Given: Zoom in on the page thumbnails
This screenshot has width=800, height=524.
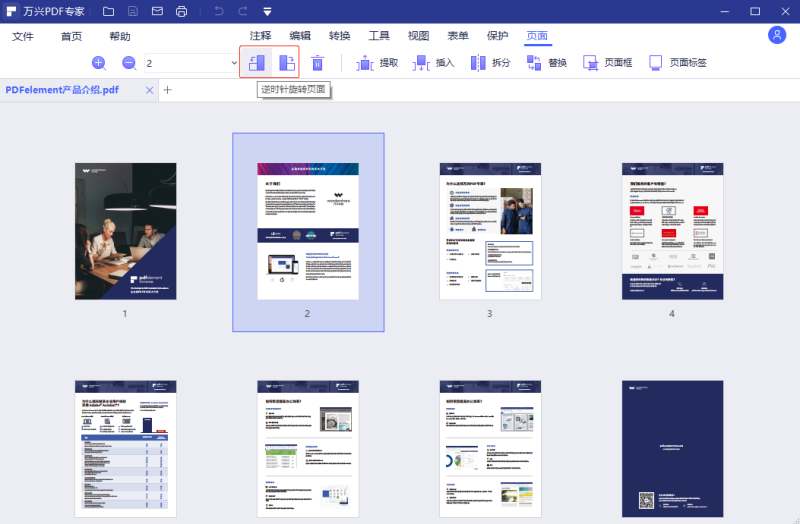Looking at the screenshot, I should click(99, 63).
